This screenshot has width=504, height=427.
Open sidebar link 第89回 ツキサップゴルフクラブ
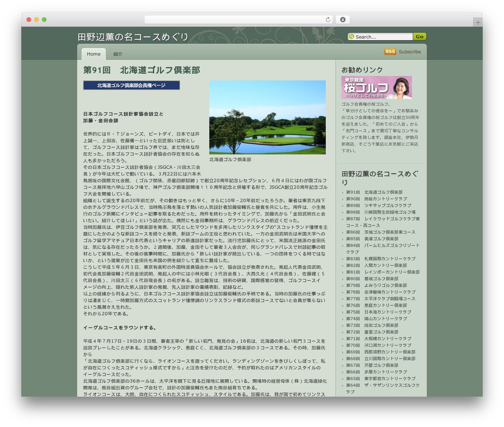(x=379, y=206)
